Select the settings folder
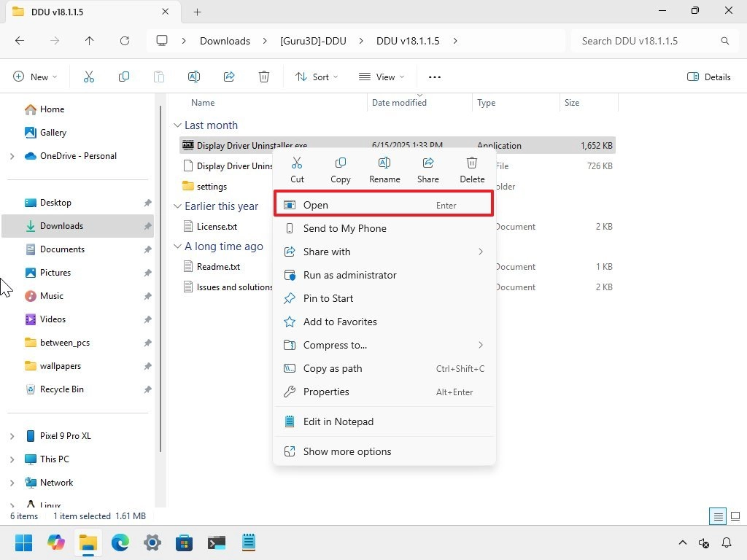 (x=212, y=186)
